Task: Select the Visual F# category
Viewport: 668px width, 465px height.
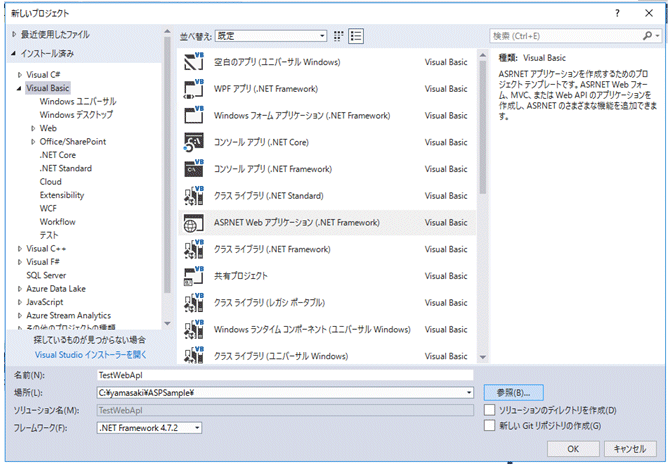Action: tap(43, 262)
